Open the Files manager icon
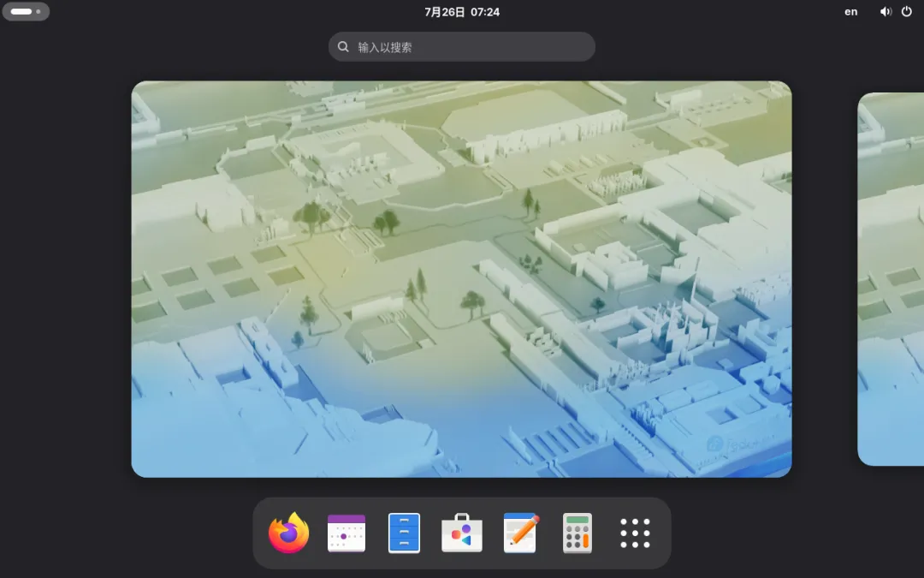Screen dimensions: 924x578 (x=404, y=533)
